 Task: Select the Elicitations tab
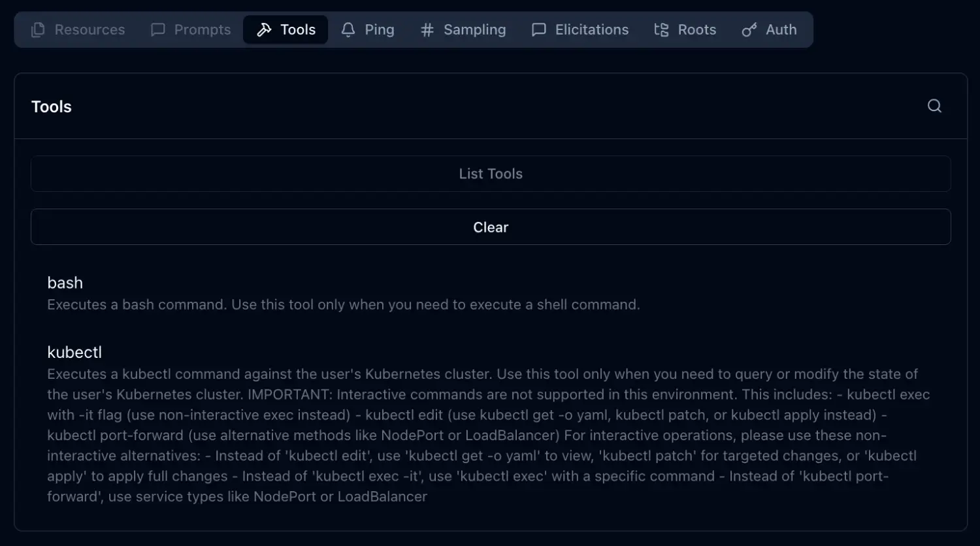pos(591,30)
